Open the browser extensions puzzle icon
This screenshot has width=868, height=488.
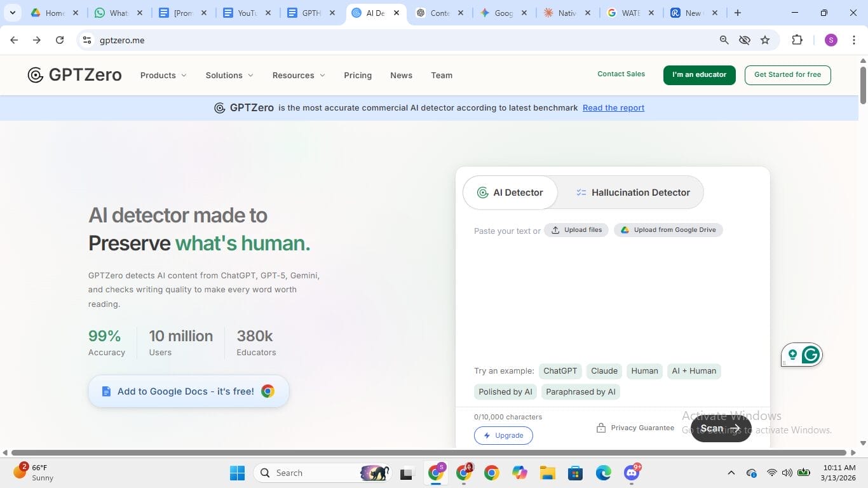[x=797, y=40]
